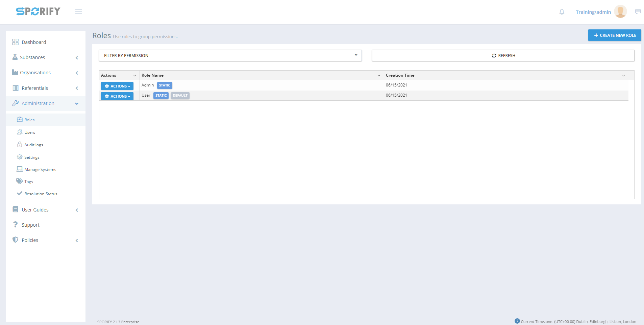The image size is (644, 325).
Task: Open Users under Administration
Action: (x=30, y=132)
